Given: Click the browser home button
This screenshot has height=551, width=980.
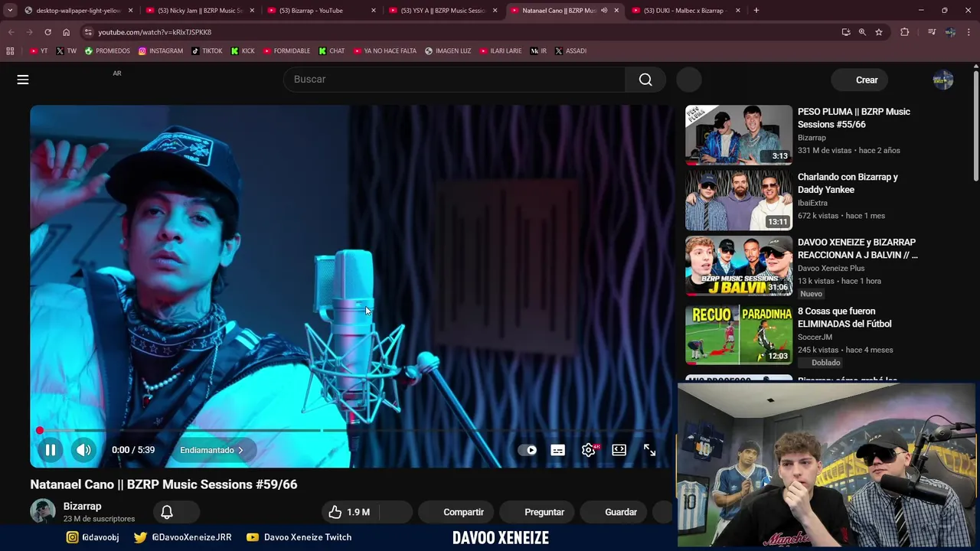Looking at the screenshot, I should pos(67,32).
